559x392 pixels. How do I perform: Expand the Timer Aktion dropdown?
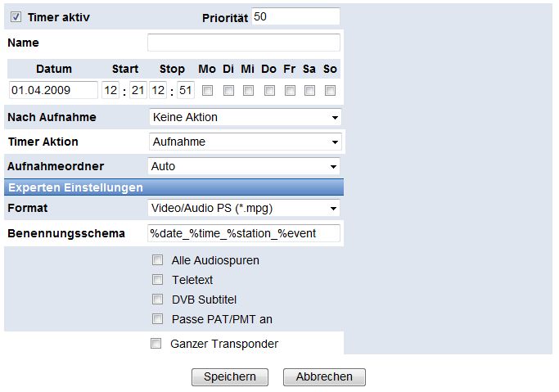(244, 142)
